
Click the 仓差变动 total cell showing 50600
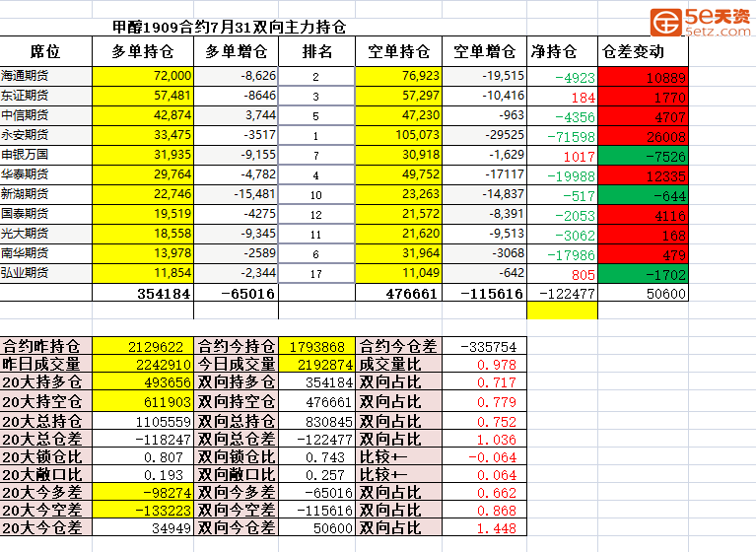[x=644, y=293]
